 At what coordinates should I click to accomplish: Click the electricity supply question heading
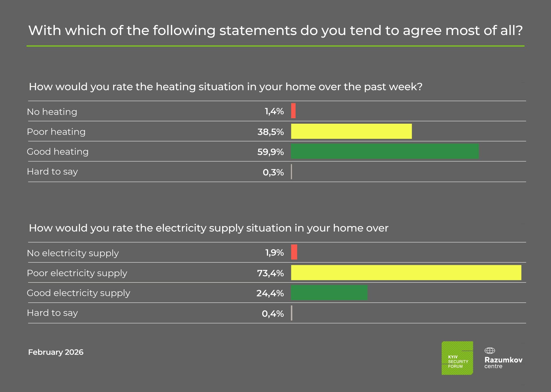click(x=208, y=228)
